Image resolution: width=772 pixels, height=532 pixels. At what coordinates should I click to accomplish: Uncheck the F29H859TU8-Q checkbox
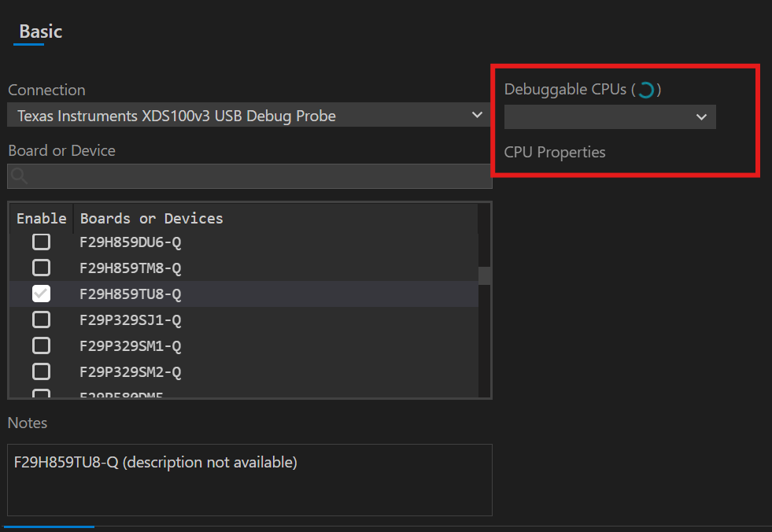42,294
